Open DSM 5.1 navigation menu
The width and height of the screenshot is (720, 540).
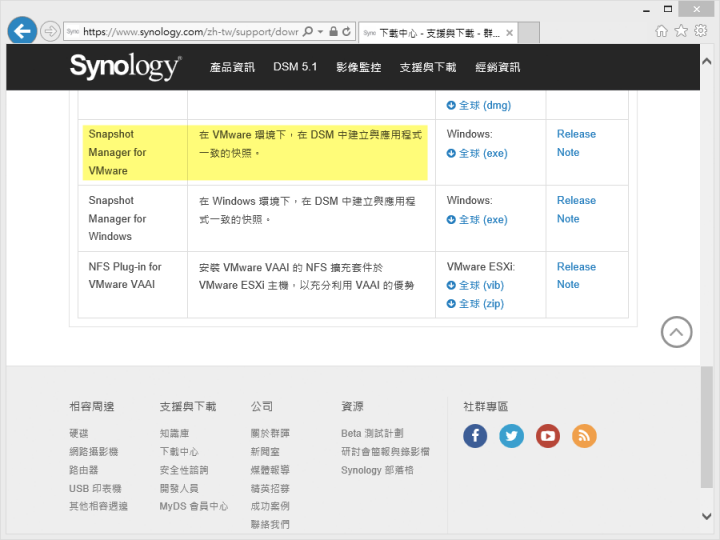295,67
